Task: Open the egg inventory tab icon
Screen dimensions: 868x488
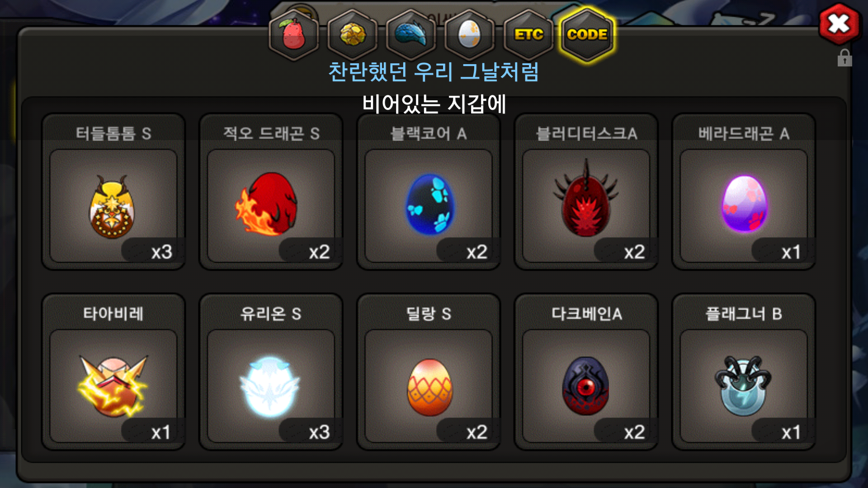Action: (x=469, y=35)
